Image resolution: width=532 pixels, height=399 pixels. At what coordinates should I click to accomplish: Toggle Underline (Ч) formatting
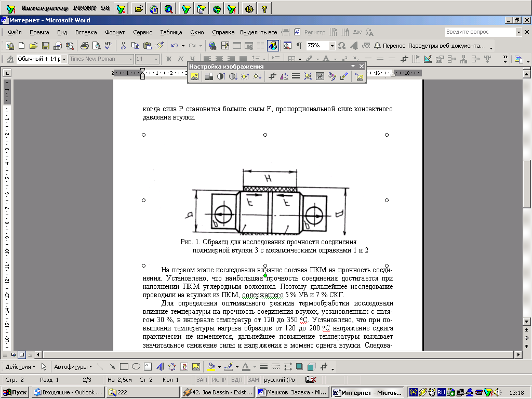click(192, 58)
